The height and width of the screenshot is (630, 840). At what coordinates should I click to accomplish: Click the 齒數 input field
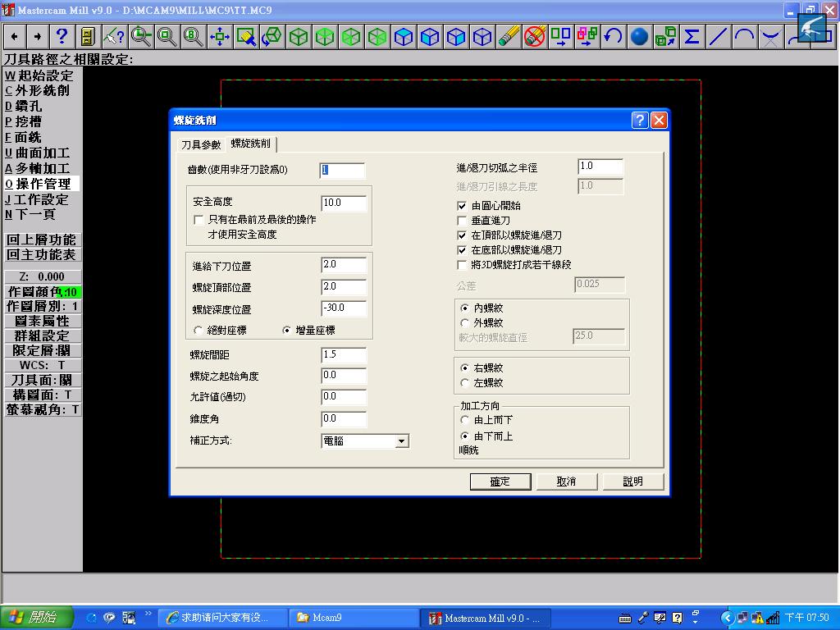coord(342,171)
